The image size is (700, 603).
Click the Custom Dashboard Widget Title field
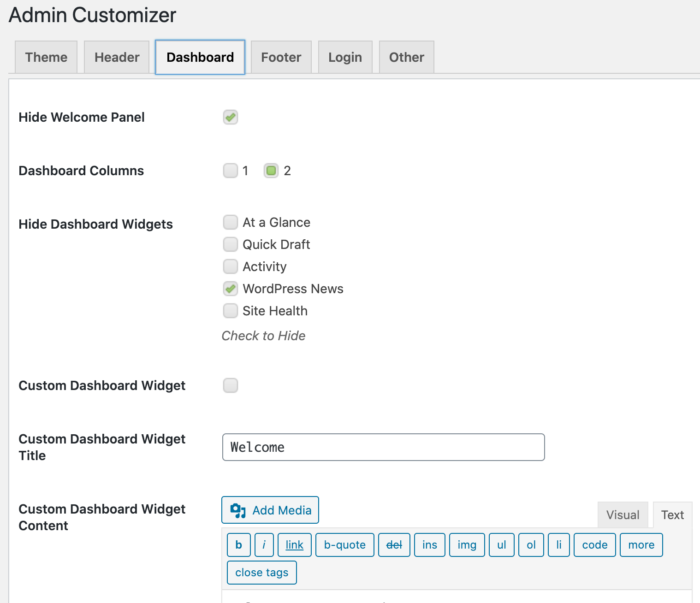click(x=384, y=447)
